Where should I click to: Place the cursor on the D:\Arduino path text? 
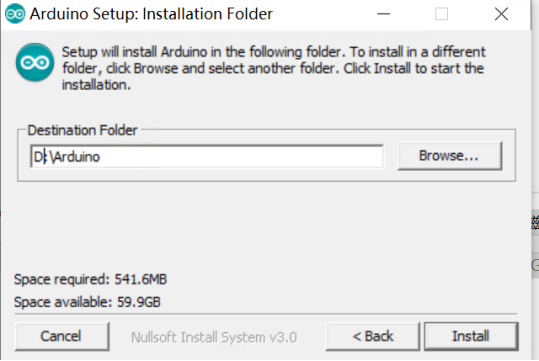pos(67,157)
